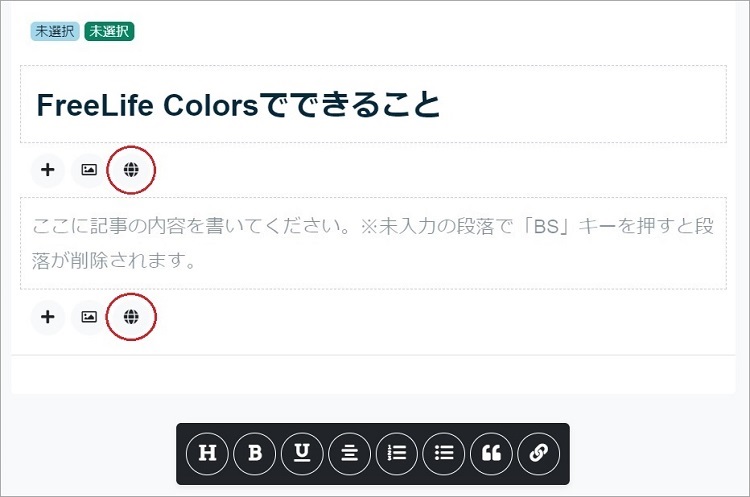Viewport: 750px width, 497px height.
Task: Click the globe icon under the body paragraph
Action: click(x=131, y=317)
